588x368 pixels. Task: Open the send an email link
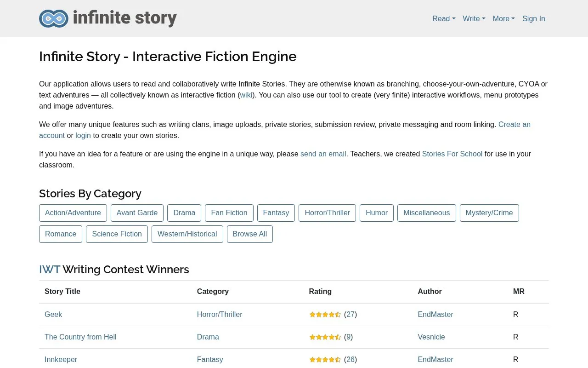[x=323, y=154]
